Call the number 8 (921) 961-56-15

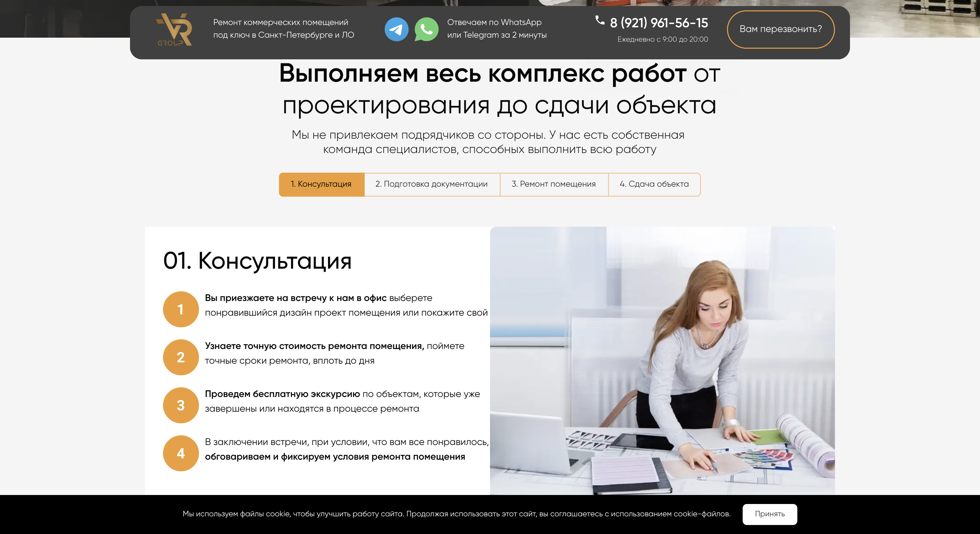pyautogui.click(x=659, y=23)
